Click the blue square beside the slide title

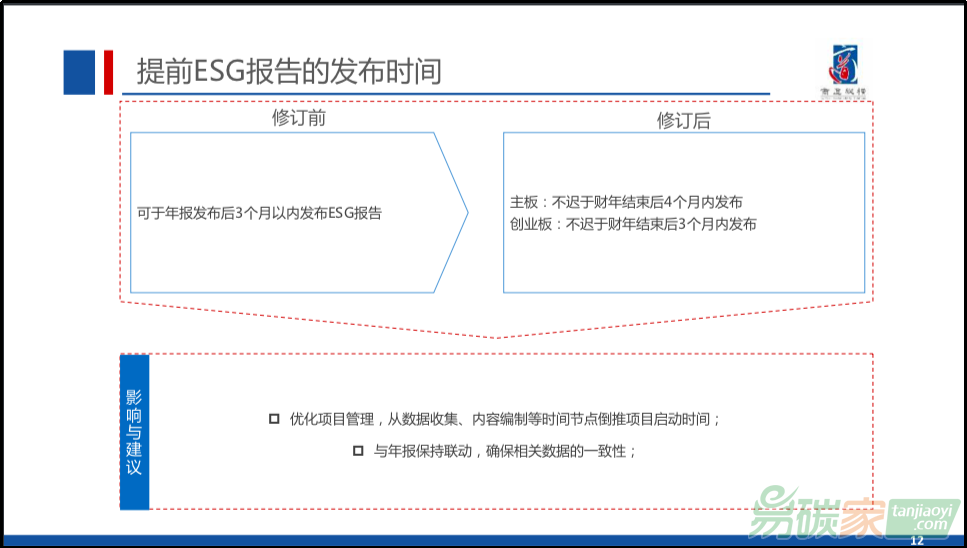[79, 72]
